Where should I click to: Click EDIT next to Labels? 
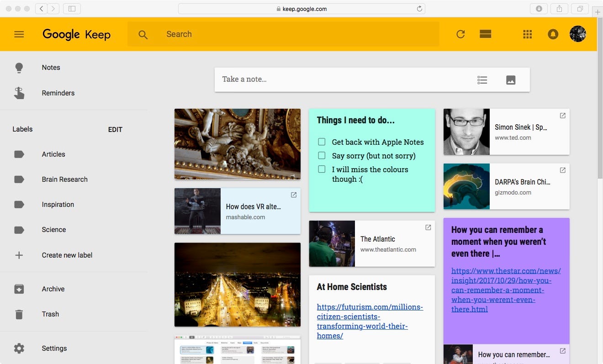coord(115,130)
